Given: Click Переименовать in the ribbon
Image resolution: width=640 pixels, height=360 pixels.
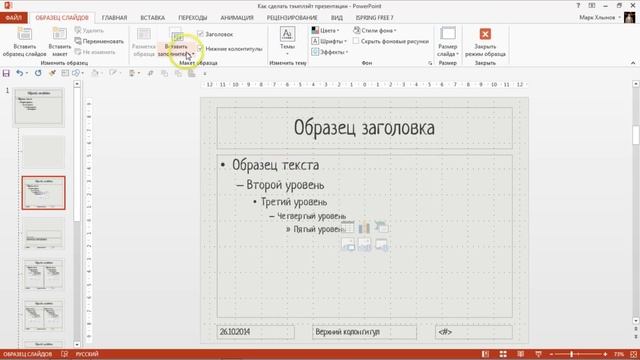Looking at the screenshot, I should click(99, 41).
